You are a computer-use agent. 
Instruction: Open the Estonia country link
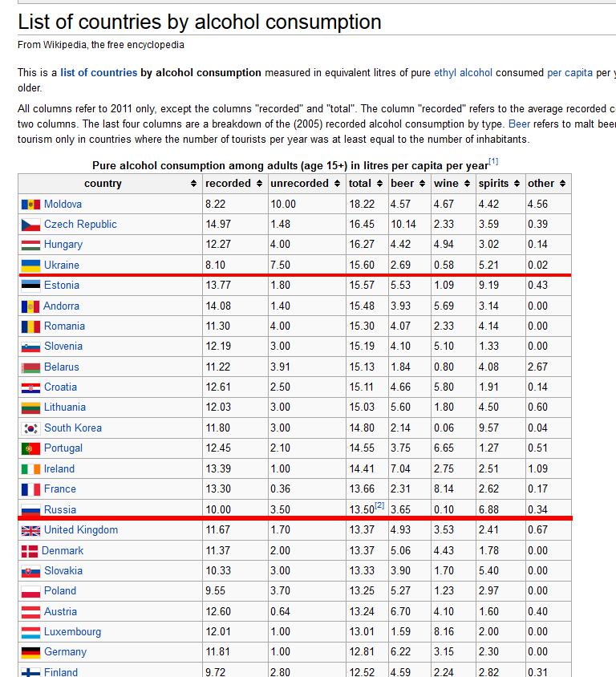(x=62, y=286)
